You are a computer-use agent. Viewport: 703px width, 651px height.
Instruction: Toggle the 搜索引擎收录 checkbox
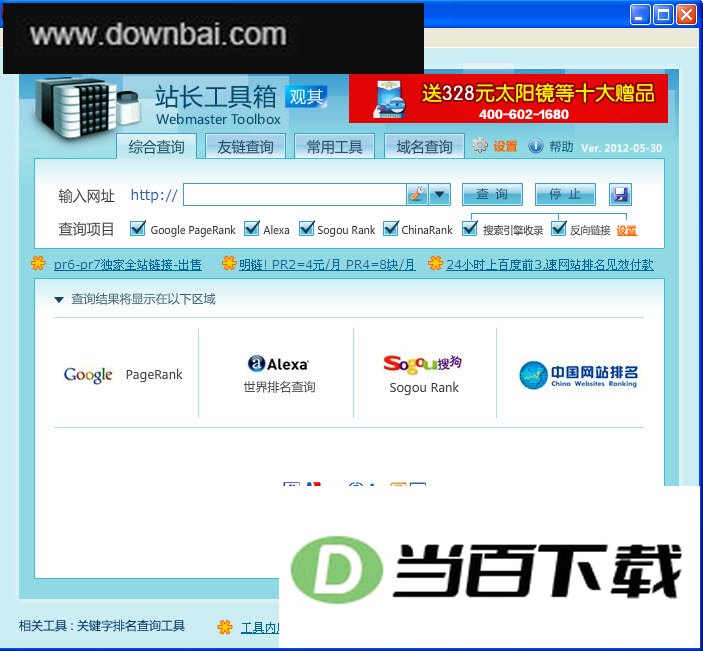coord(470,229)
